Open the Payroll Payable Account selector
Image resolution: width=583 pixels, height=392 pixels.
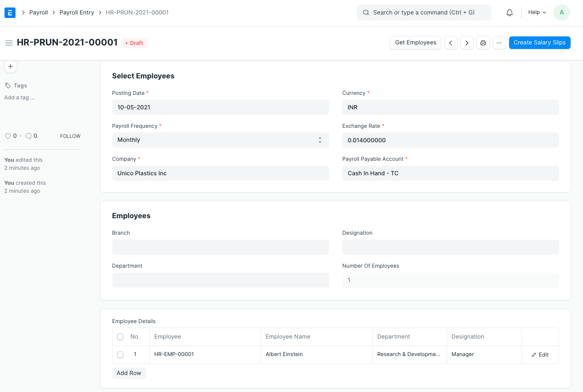[450, 173]
